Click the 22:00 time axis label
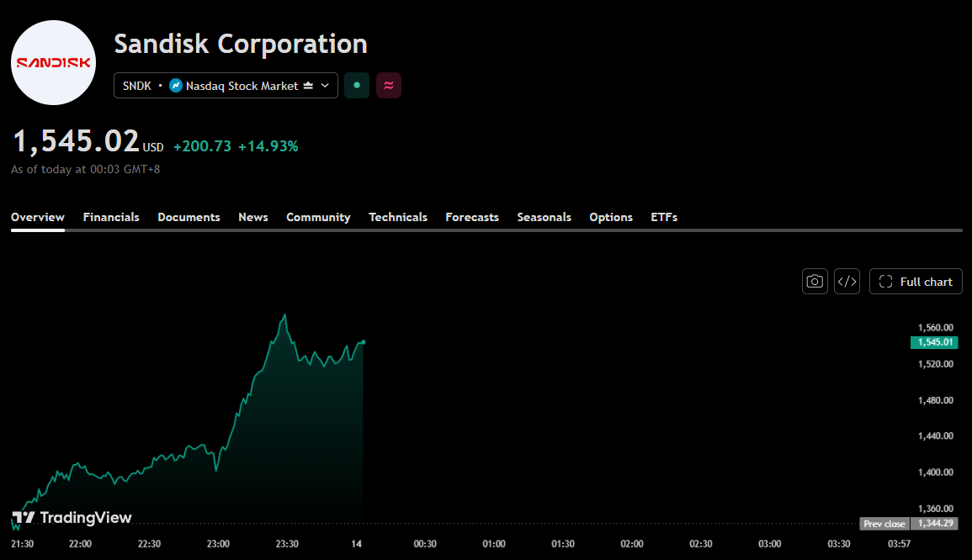The image size is (972, 560). (x=80, y=544)
